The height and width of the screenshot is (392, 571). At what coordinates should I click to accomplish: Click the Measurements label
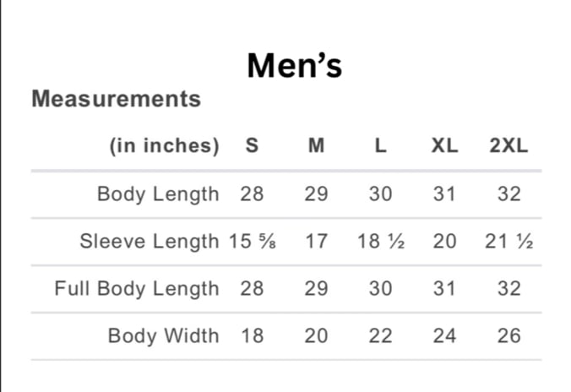(x=117, y=99)
